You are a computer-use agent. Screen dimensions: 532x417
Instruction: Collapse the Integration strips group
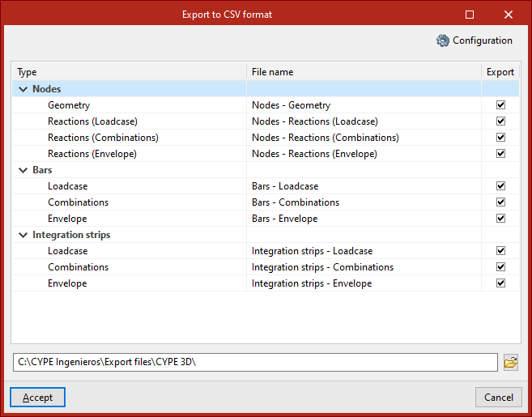pyautogui.click(x=21, y=235)
